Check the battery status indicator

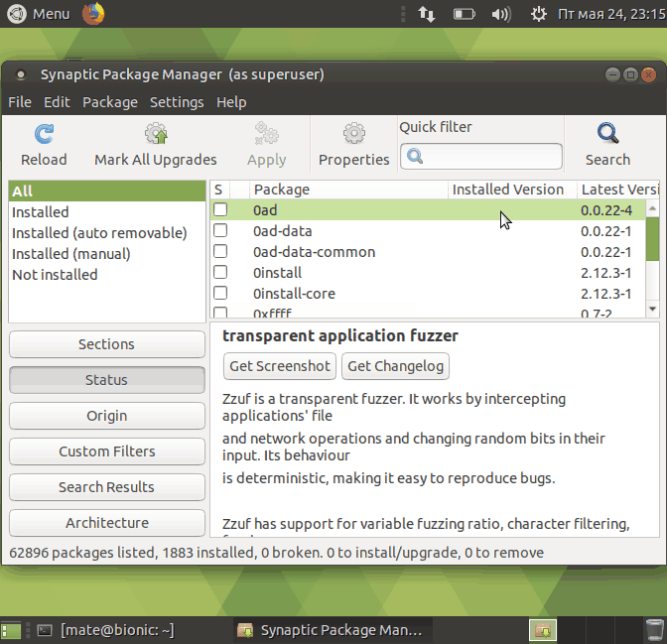click(465, 15)
